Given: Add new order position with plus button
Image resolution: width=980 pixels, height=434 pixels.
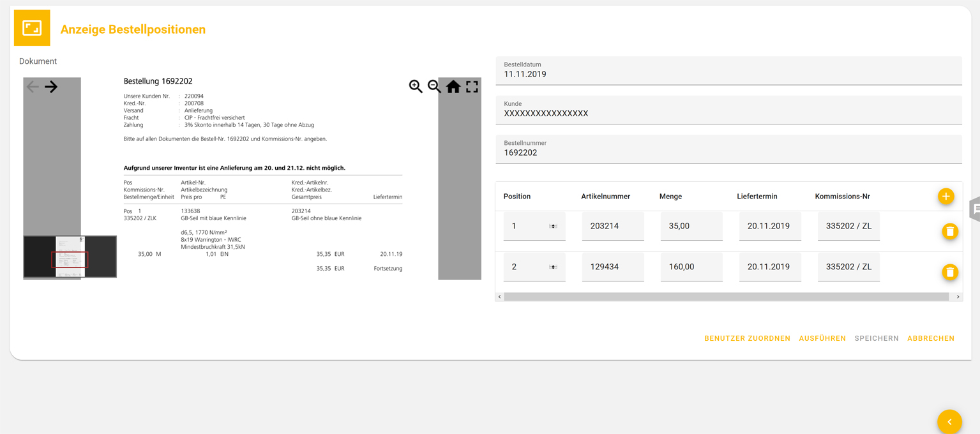Looking at the screenshot, I should [946, 197].
